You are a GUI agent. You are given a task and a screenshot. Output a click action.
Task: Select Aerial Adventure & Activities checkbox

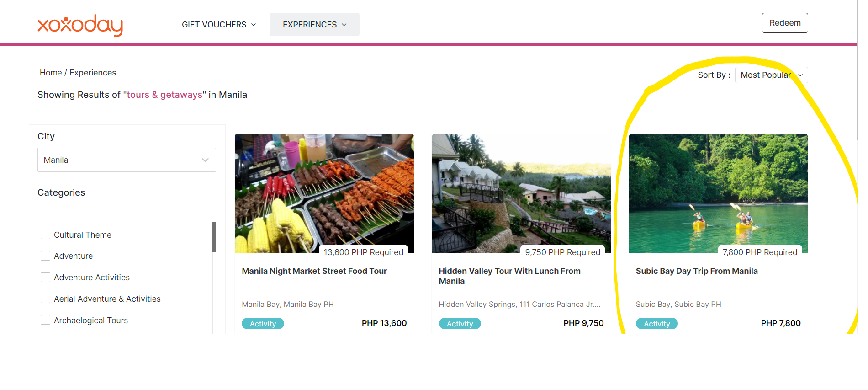[45, 299]
